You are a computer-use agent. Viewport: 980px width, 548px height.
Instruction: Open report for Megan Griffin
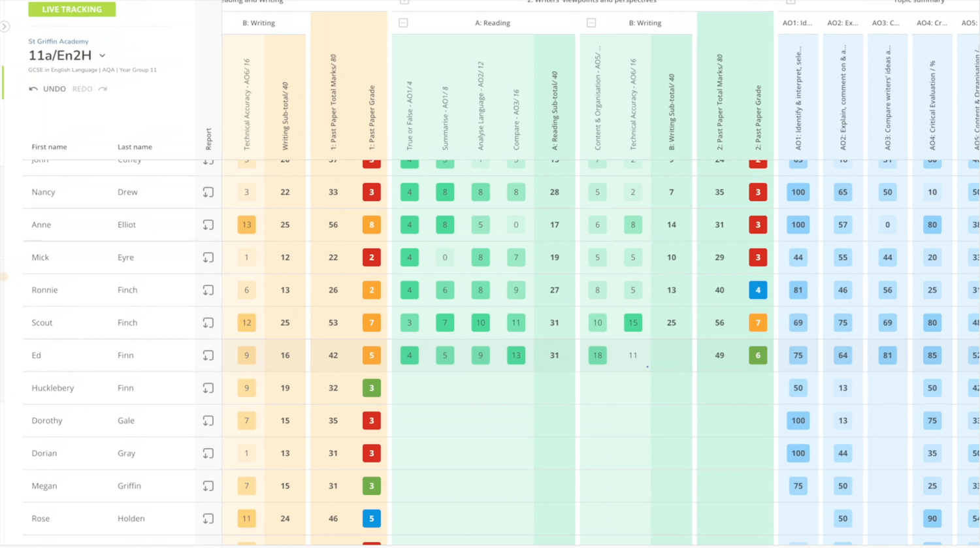(x=208, y=486)
